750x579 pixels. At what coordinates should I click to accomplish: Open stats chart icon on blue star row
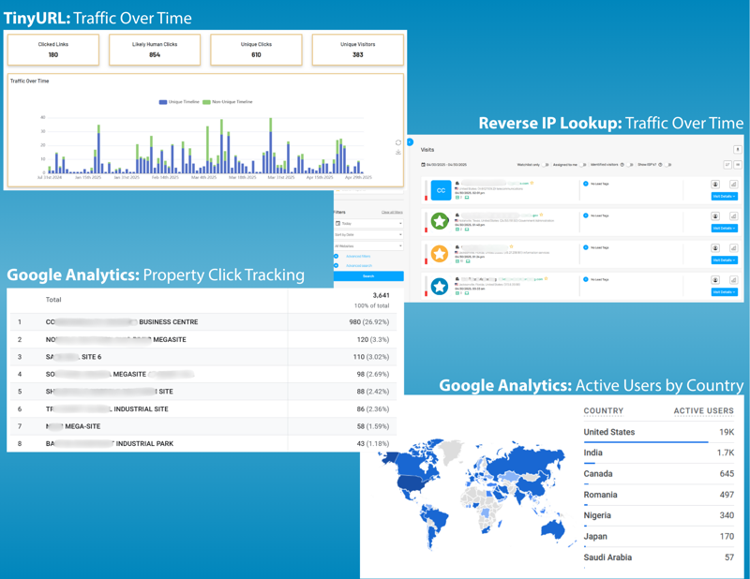pyautogui.click(x=733, y=280)
